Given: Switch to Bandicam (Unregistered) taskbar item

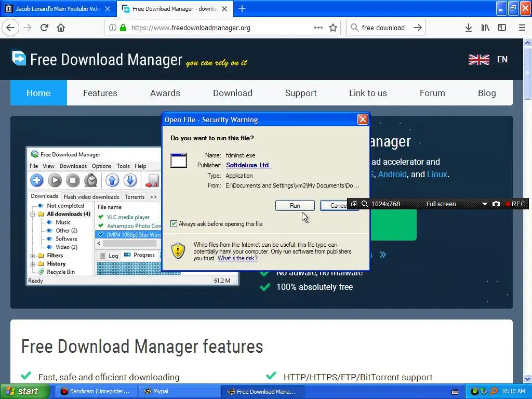Looking at the screenshot, I should click(x=95, y=391).
